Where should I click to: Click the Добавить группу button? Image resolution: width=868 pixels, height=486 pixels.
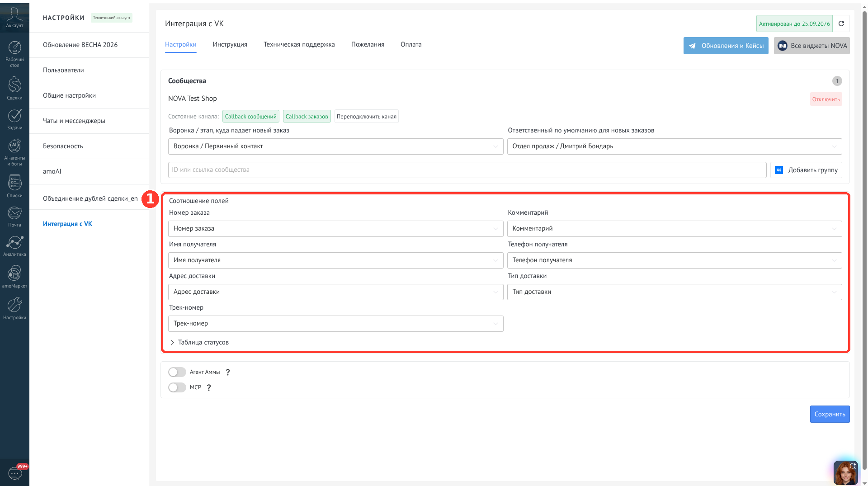click(x=806, y=170)
